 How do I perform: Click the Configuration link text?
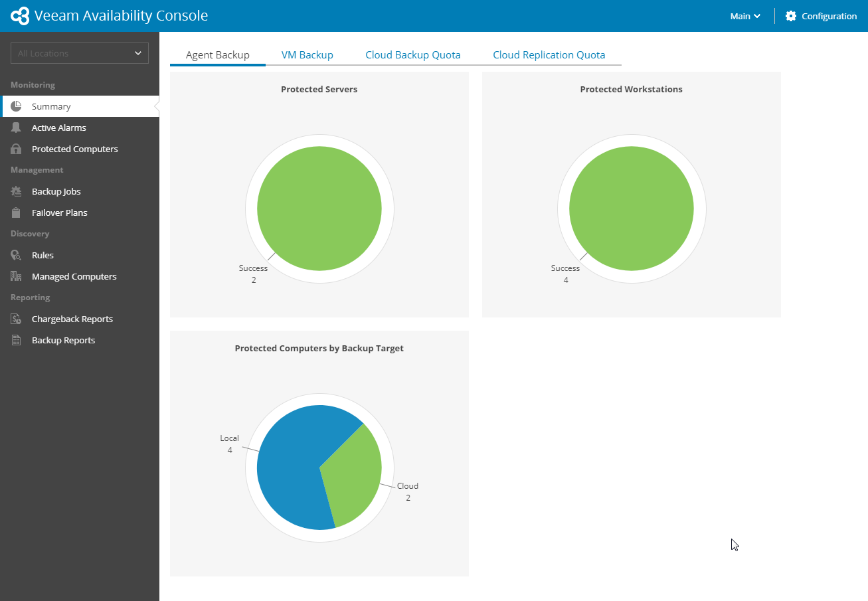(829, 16)
